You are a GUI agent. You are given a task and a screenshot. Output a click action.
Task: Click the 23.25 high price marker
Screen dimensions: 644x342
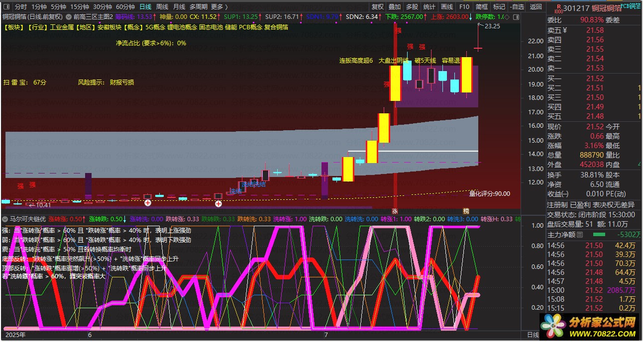[492, 26]
